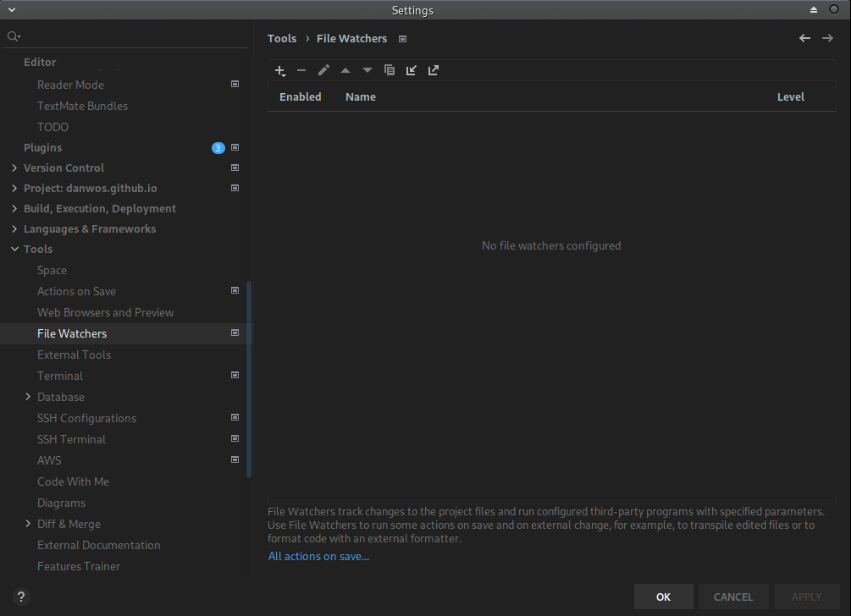Click the Edit watcher pencil icon
The height and width of the screenshot is (616, 851).
point(323,71)
